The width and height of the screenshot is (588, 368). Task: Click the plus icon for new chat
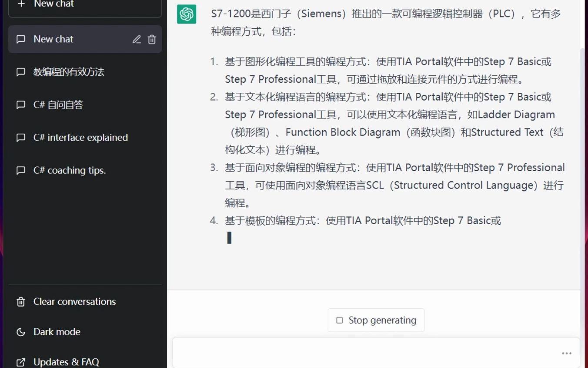click(x=21, y=4)
